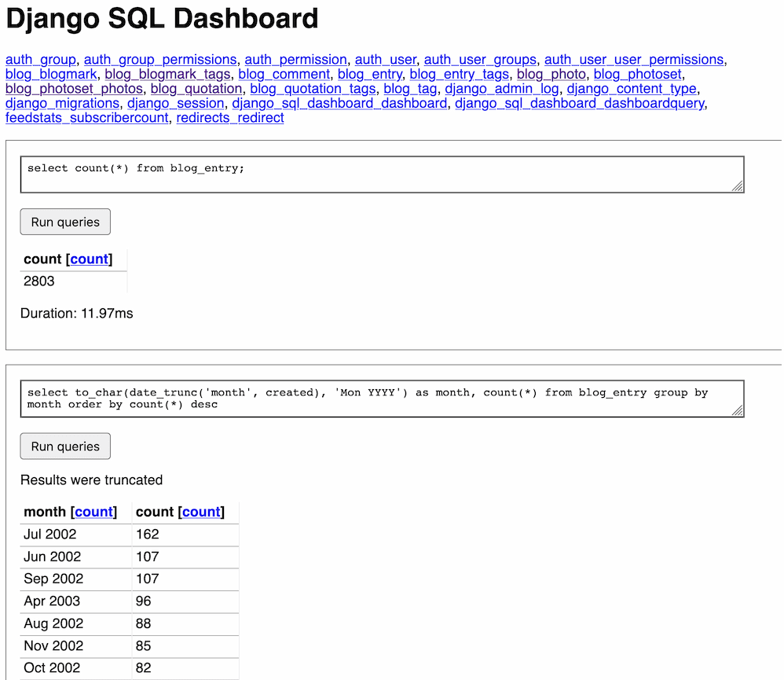Select the 85 count cell

tap(185, 646)
